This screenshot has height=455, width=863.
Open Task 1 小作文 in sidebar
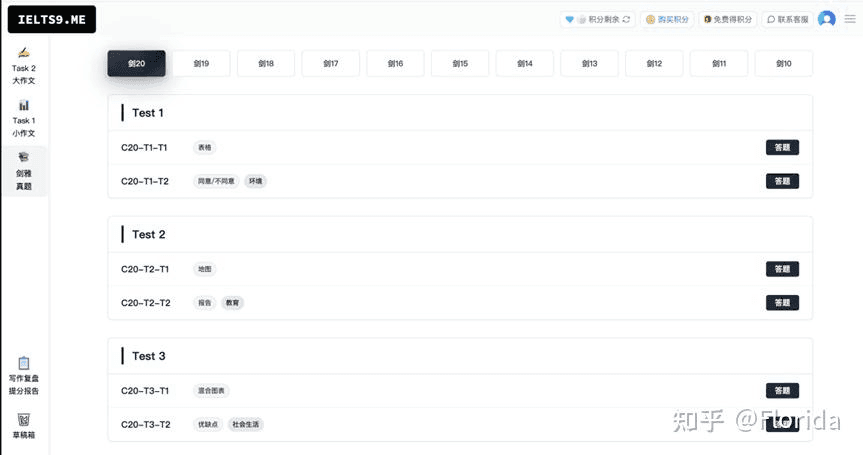23,118
